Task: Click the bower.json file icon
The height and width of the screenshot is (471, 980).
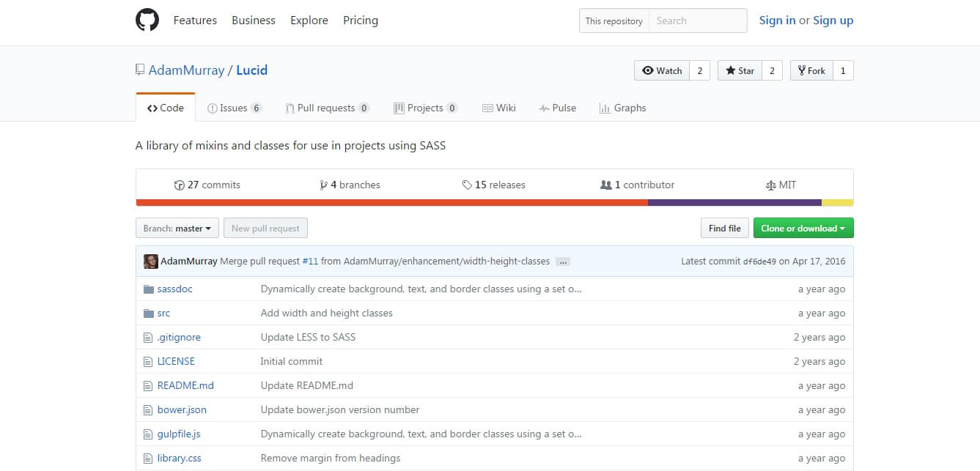Action: [148, 409]
